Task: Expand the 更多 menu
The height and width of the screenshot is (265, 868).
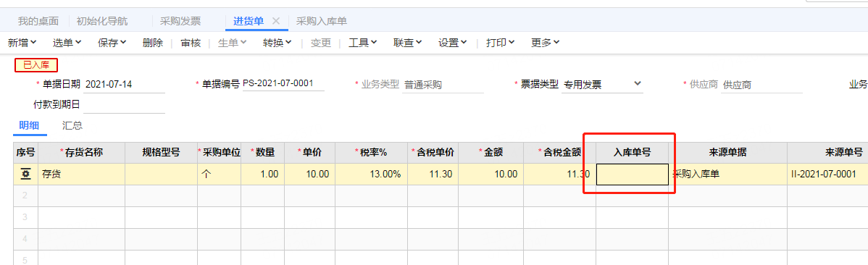Action: pos(546,43)
